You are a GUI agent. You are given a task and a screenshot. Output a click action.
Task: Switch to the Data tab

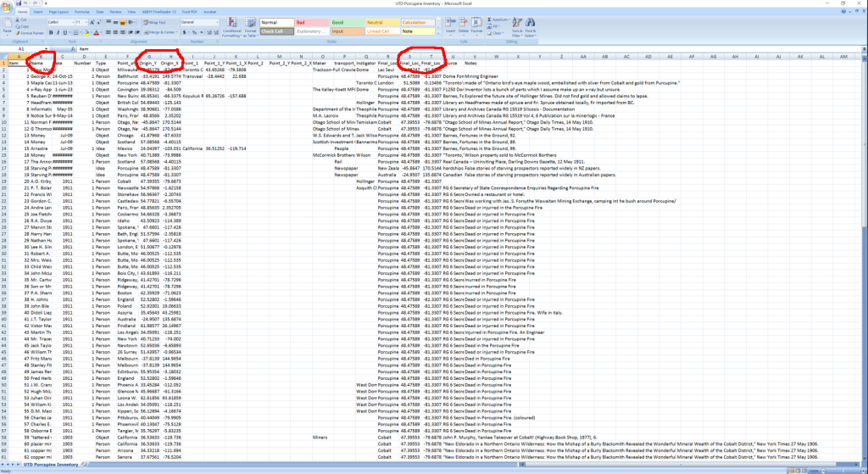(x=100, y=12)
